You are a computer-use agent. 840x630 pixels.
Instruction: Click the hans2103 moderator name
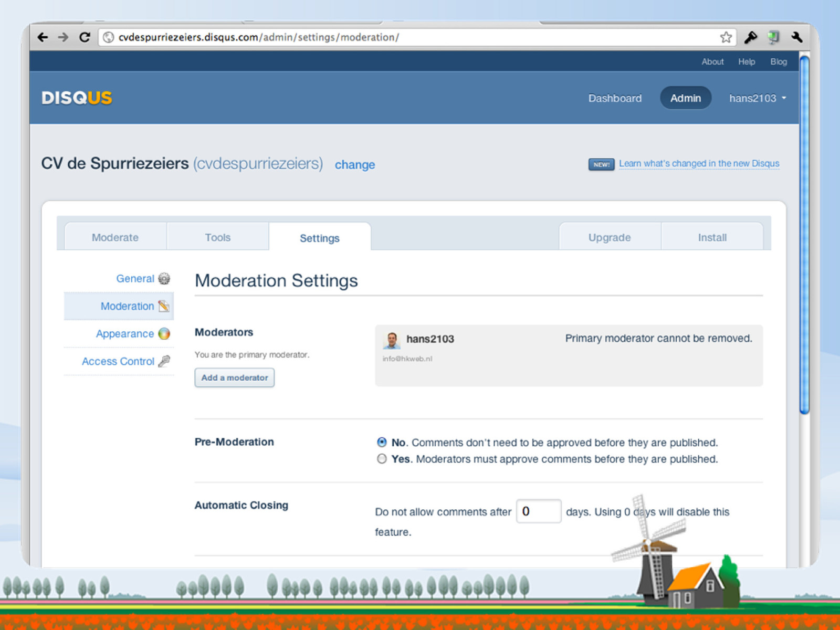click(430, 339)
